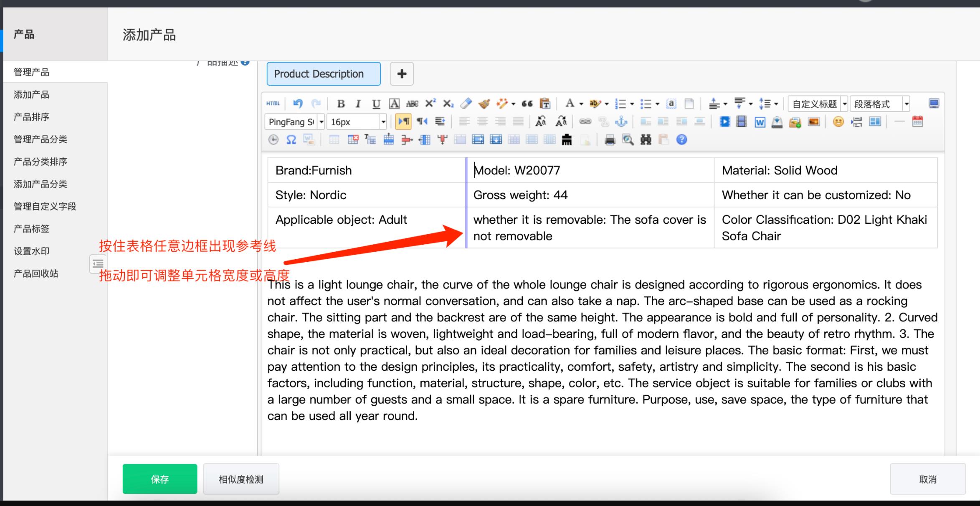Open font color picker arrow
Screen dimensions: 980x506
coord(581,104)
